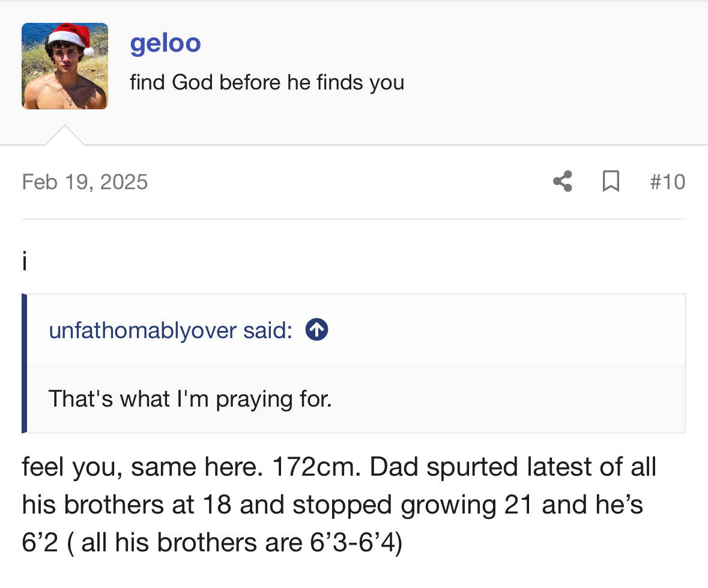708x588 pixels.
Task: Click the Feb 19, 2025 timestamp
Action: point(85,181)
